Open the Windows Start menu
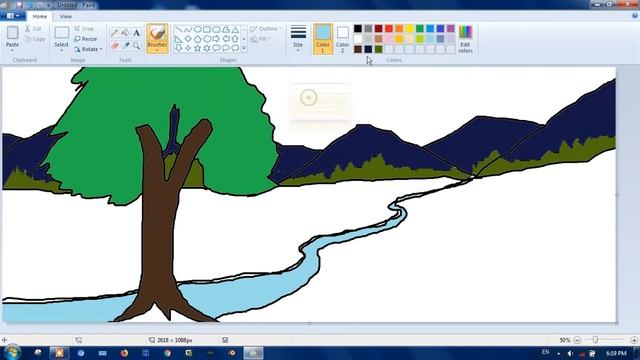This screenshot has height=360, width=640. pos(12,353)
